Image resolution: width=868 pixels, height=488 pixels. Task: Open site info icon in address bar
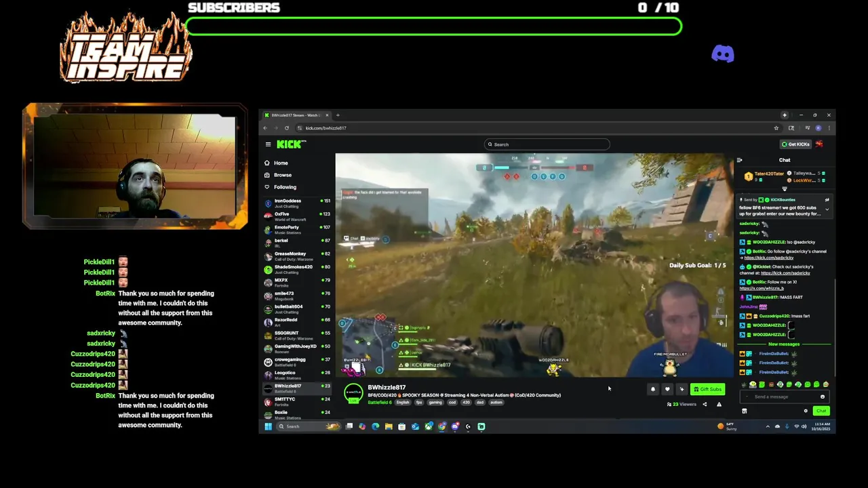300,128
